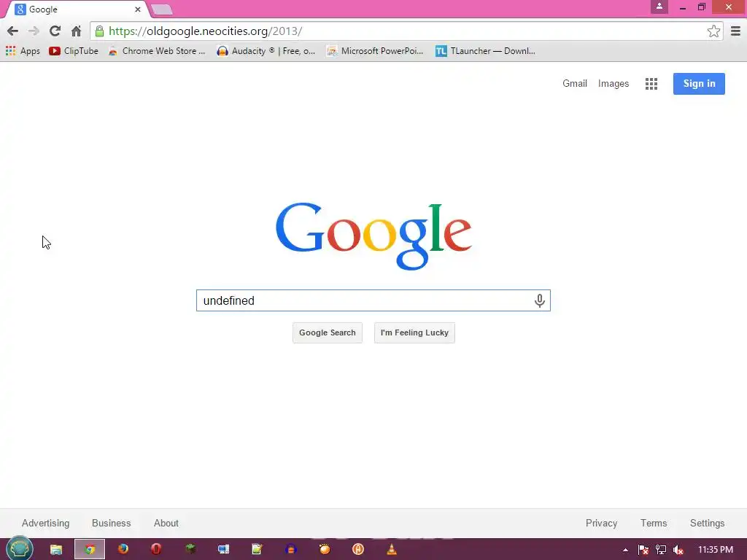This screenshot has width=747, height=560.
Task: Open Gmail link
Action: (575, 84)
